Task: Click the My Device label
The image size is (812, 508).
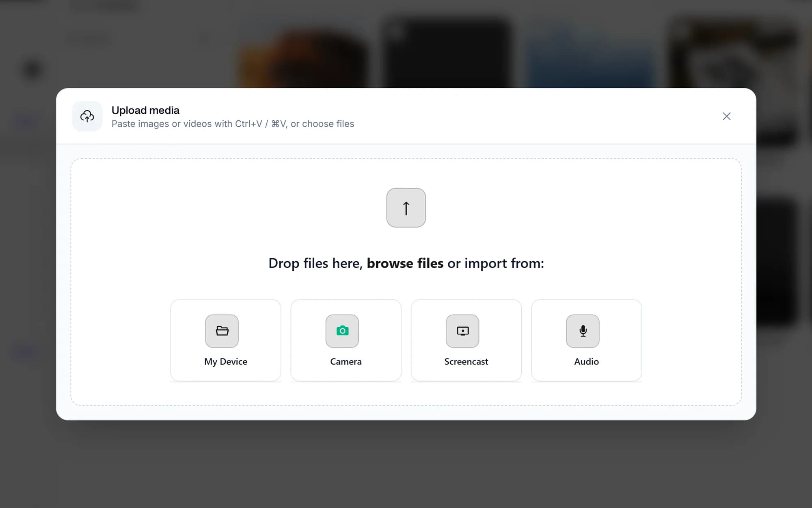Action: [226, 361]
